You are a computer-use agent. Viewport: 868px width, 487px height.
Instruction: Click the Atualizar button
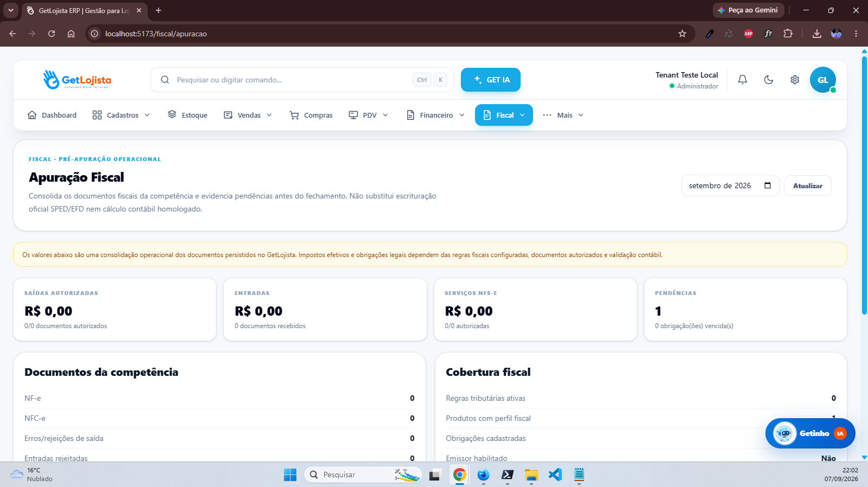808,185
